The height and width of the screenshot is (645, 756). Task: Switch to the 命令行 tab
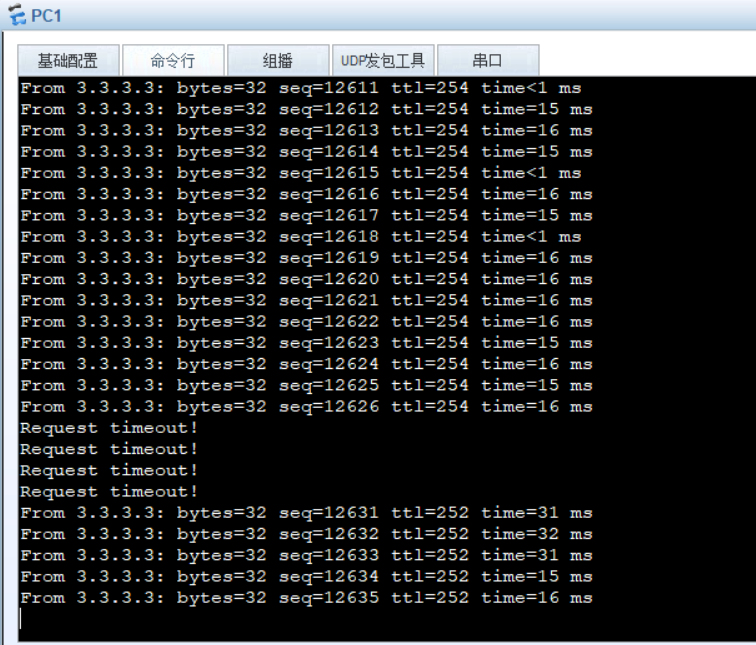point(173,61)
